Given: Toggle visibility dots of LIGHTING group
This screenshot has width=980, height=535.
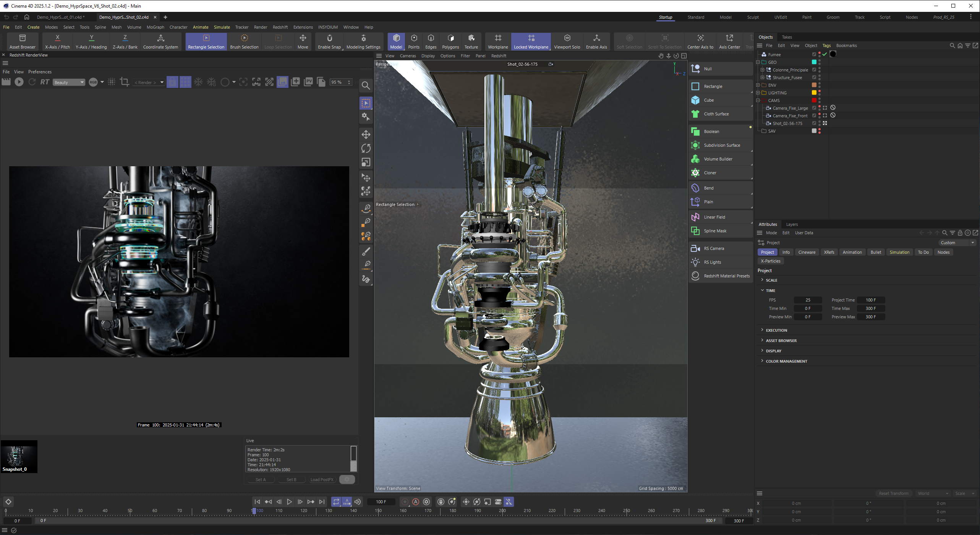Looking at the screenshot, I should coord(820,93).
